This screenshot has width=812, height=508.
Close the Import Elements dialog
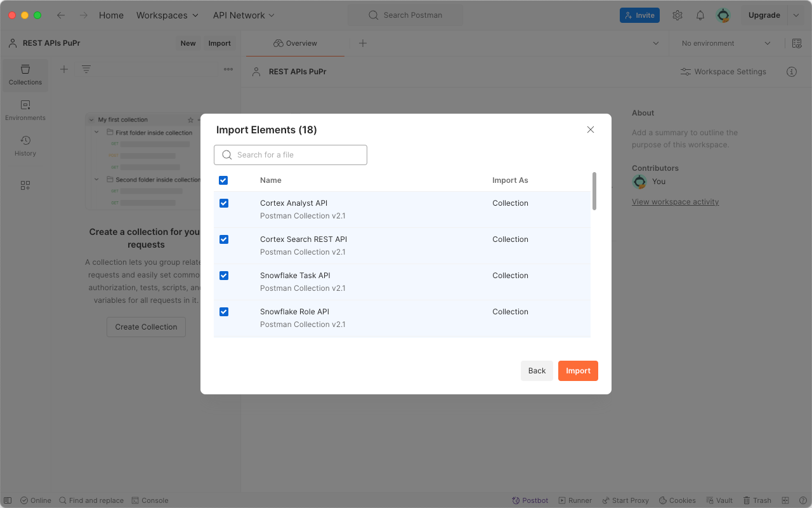click(591, 130)
